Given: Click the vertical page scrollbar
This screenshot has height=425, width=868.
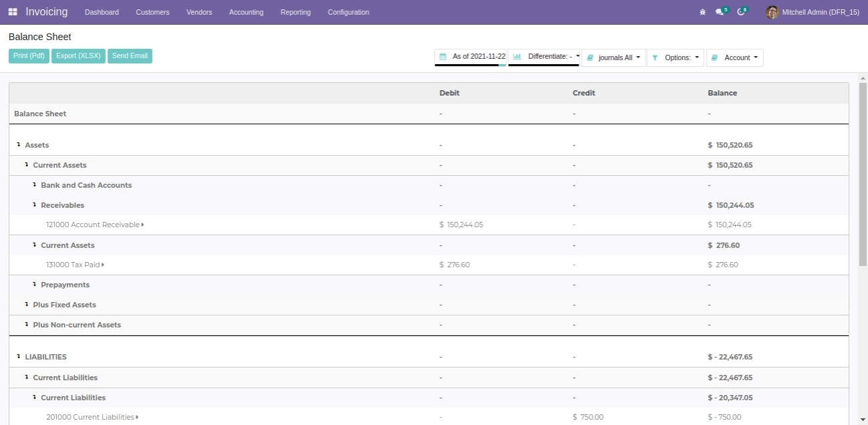Looking at the screenshot, I should [862, 174].
